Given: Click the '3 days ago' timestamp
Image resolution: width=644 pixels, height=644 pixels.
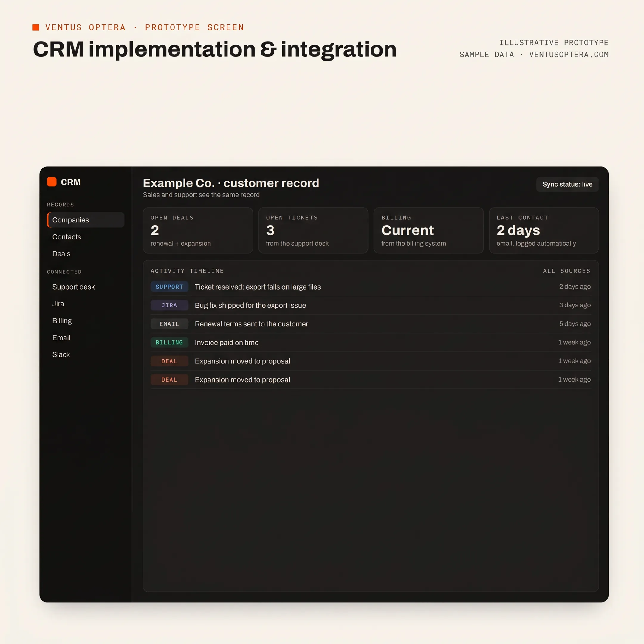Looking at the screenshot, I should (x=575, y=305).
